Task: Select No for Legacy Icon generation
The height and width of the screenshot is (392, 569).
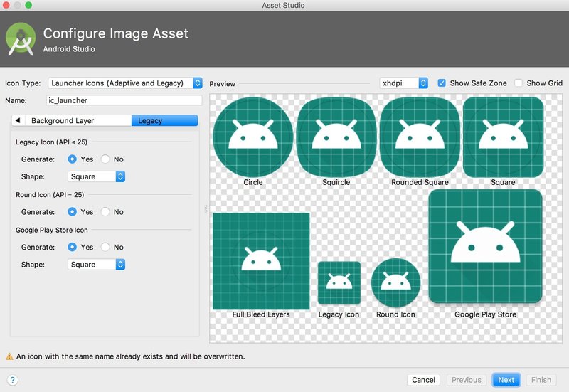Action: pyautogui.click(x=105, y=159)
